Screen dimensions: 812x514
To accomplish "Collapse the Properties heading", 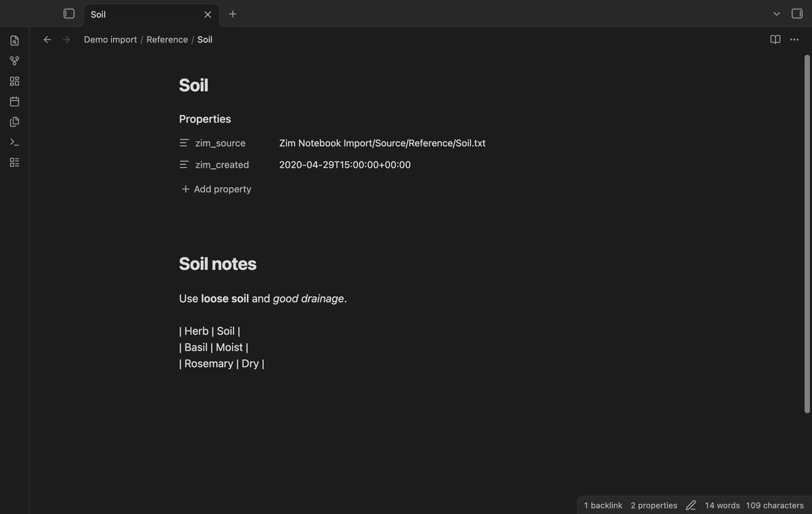I will pos(205,119).
